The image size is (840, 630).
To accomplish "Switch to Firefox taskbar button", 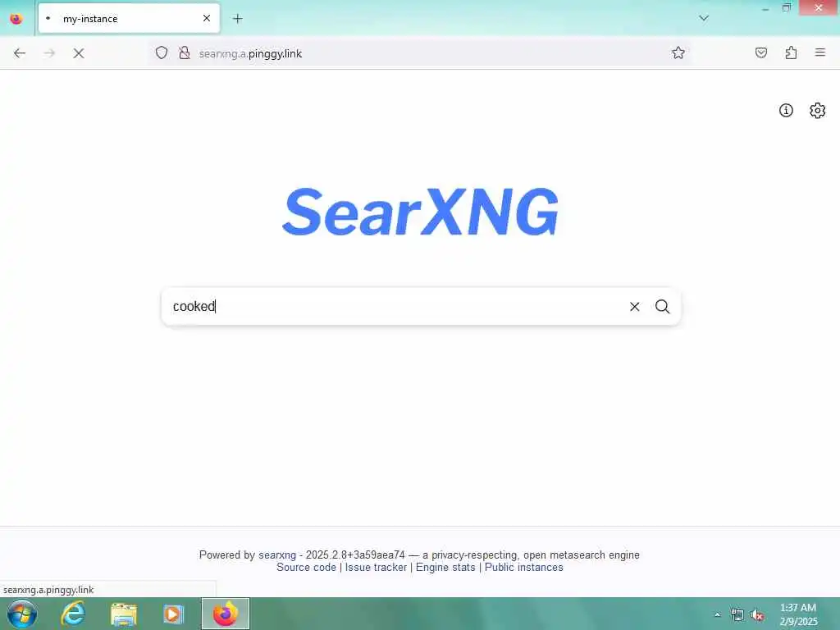I will [x=226, y=614].
